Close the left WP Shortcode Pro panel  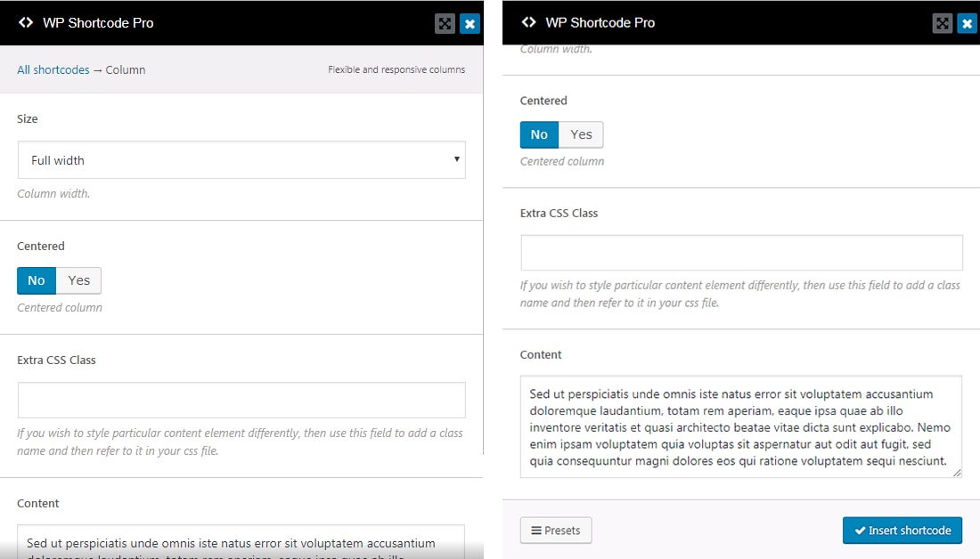(x=470, y=24)
